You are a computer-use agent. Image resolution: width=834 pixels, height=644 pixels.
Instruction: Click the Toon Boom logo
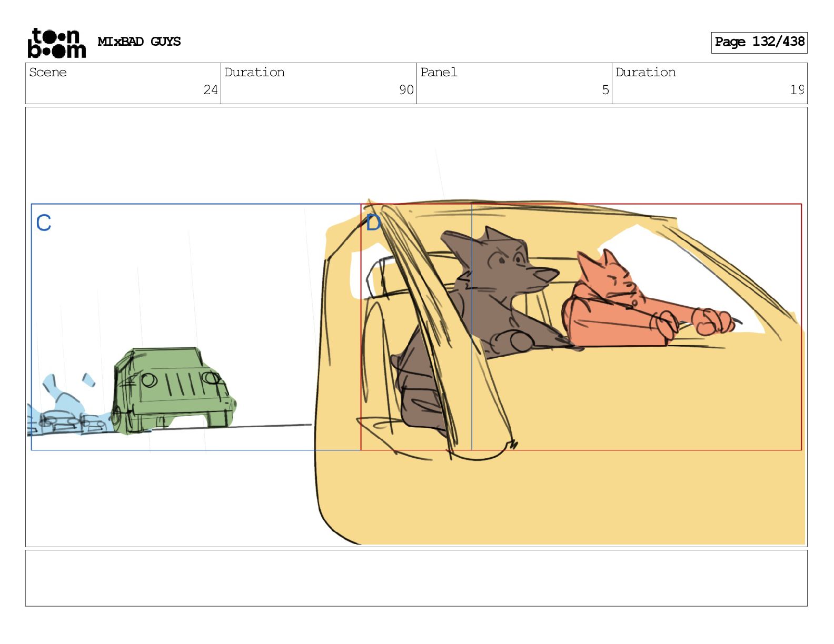tap(56, 43)
